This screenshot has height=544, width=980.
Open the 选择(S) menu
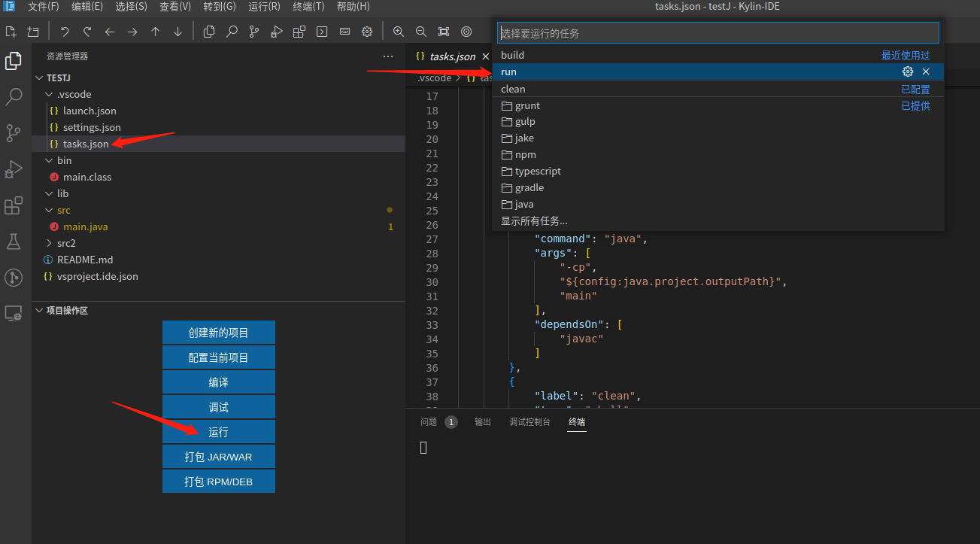pos(132,6)
